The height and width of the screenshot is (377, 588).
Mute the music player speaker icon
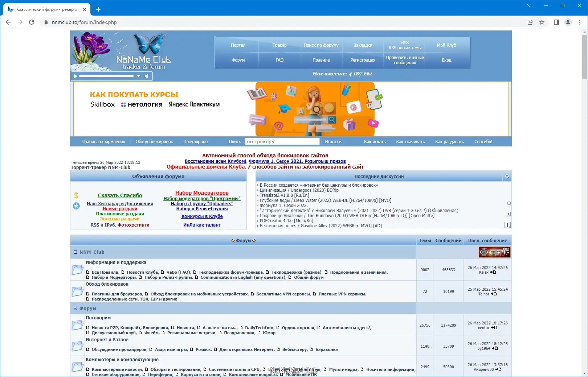[x=147, y=76]
